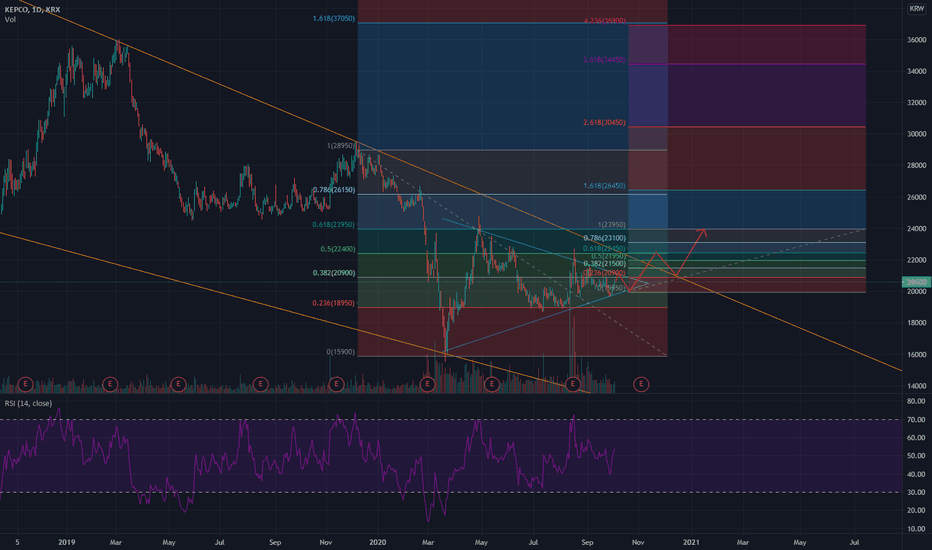The image size is (932, 550).
Task: Click 22000 on the price axis
Action: 917,260
